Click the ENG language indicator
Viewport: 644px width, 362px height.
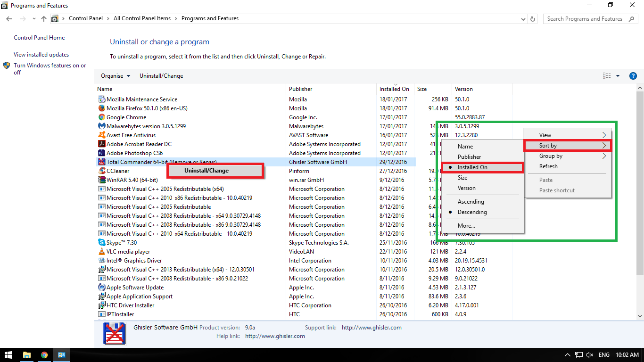point(604,355)
